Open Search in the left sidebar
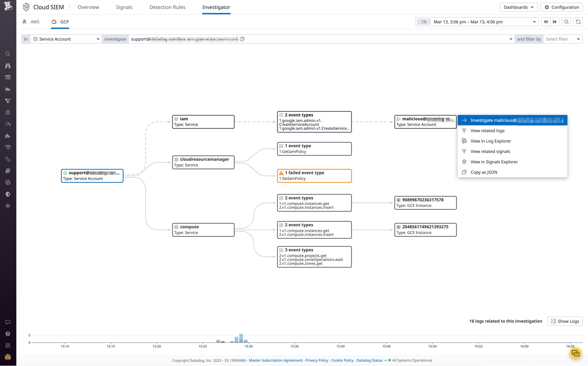This screenshot has height=366, width=588. [8, 54]
